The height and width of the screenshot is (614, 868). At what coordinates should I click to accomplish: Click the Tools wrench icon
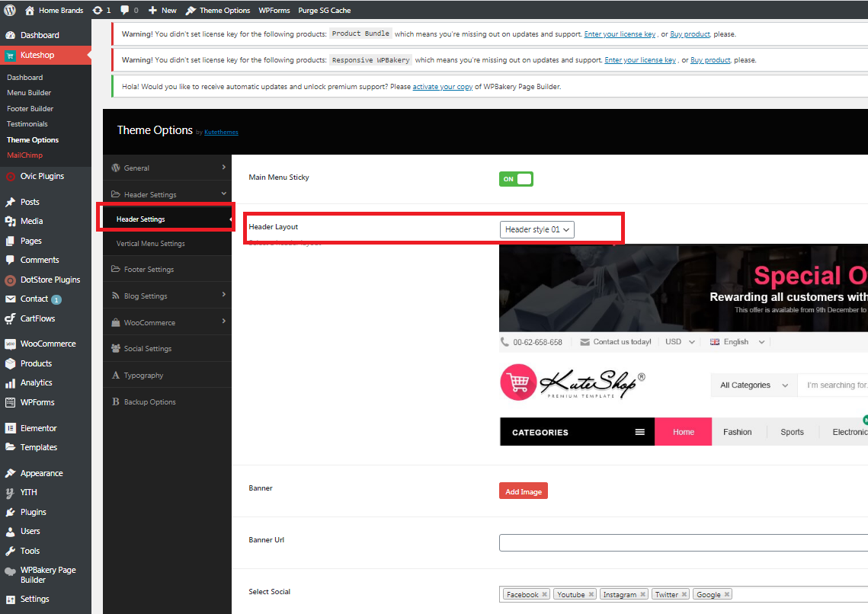(10, 551)
